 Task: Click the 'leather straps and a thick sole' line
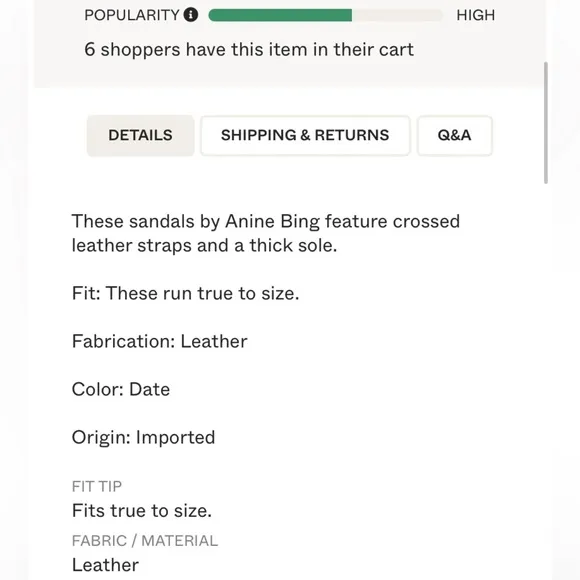[204, 246]
